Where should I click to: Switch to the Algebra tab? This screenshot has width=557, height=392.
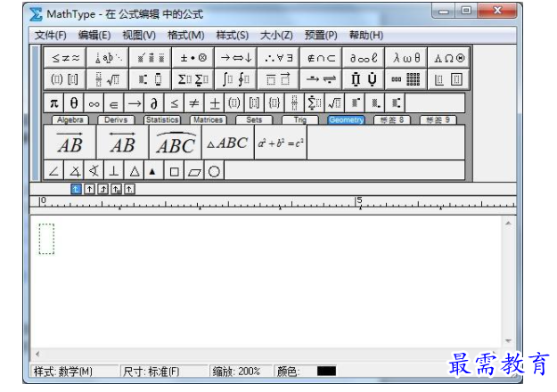tap(70, 119)
